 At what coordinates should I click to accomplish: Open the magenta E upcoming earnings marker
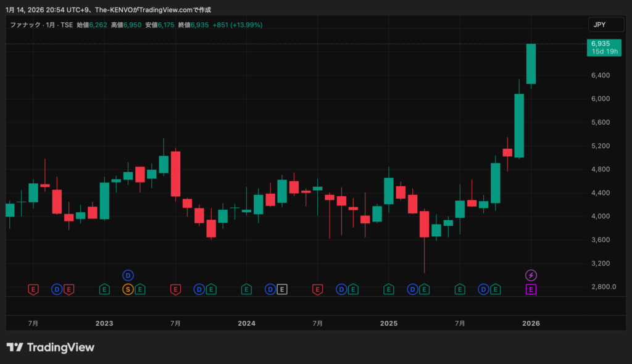pyautogui.click(x=531, y=289)
